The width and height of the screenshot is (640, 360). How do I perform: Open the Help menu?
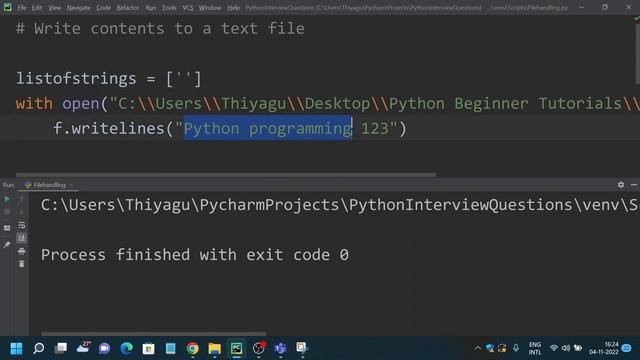(233, 8)
